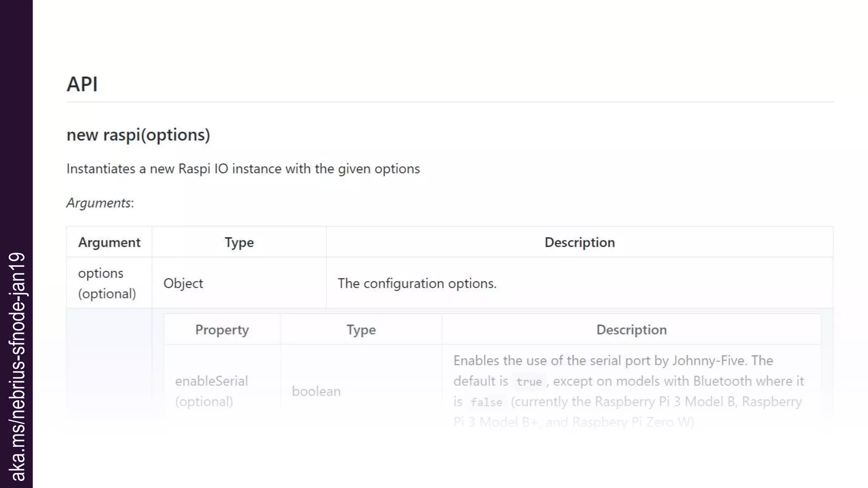Select the nested table's "Description" header
The height and width of the screenshot is (488, 868).
631,330
